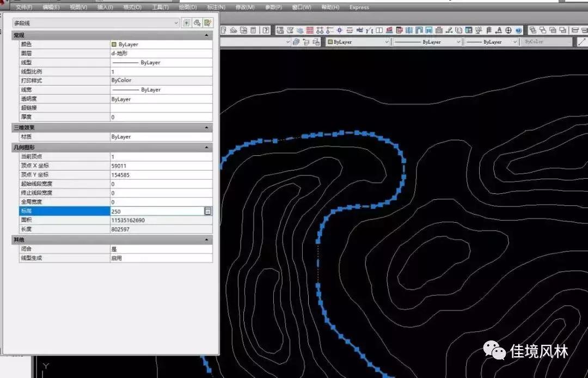Open the object type dropdown showing 多段线
The width and height of the screenshot is (588, 378).
coord(175,22)
